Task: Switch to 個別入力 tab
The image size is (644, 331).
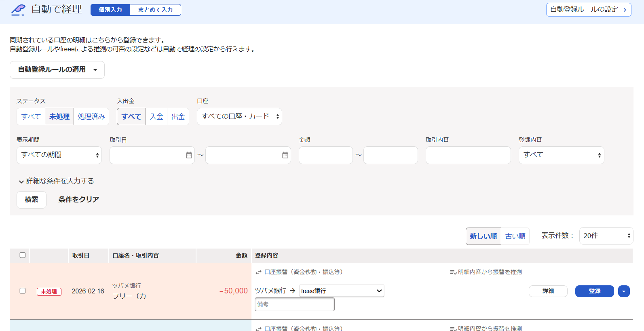Action: click(110, 10)
